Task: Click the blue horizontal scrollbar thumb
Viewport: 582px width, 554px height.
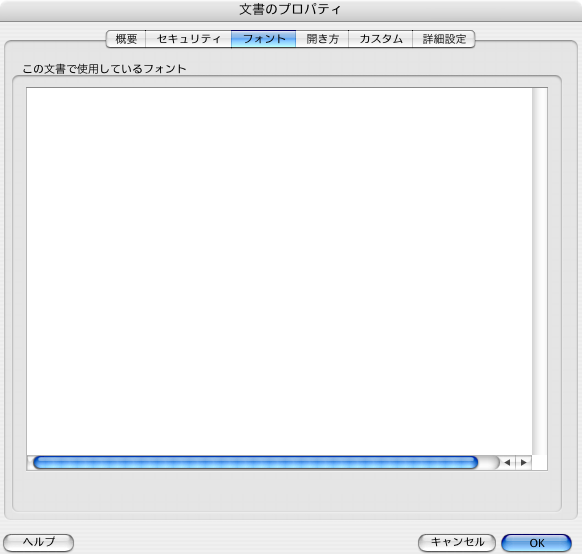Action: pos(255,462)
